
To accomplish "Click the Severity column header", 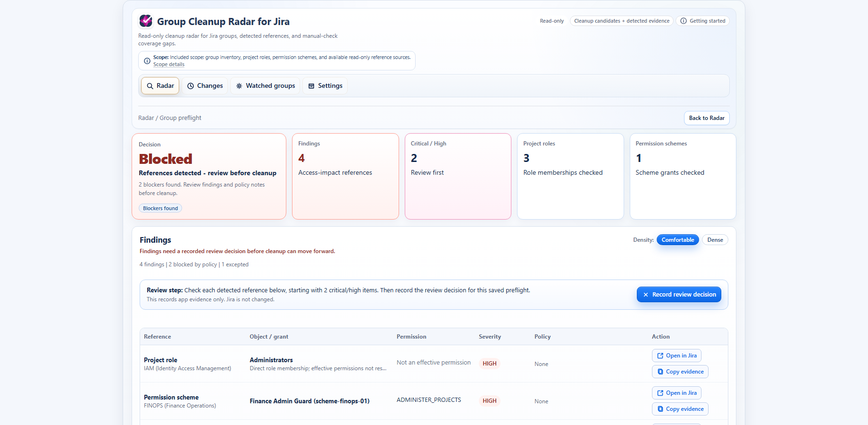I will [x=490, y=337].
